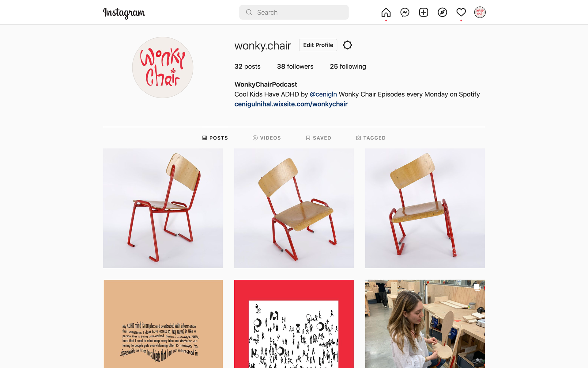588x368 pixels.
Task: Focus the Search input field
Action: 294,12
